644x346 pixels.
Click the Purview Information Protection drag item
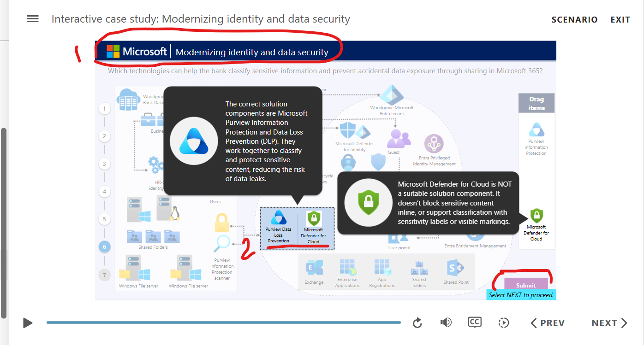536,139
